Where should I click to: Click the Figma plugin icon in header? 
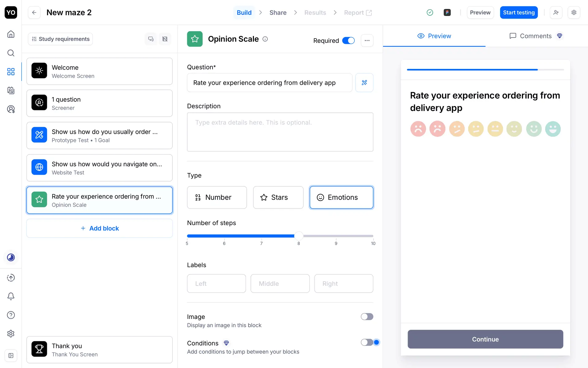click(447, 13)
